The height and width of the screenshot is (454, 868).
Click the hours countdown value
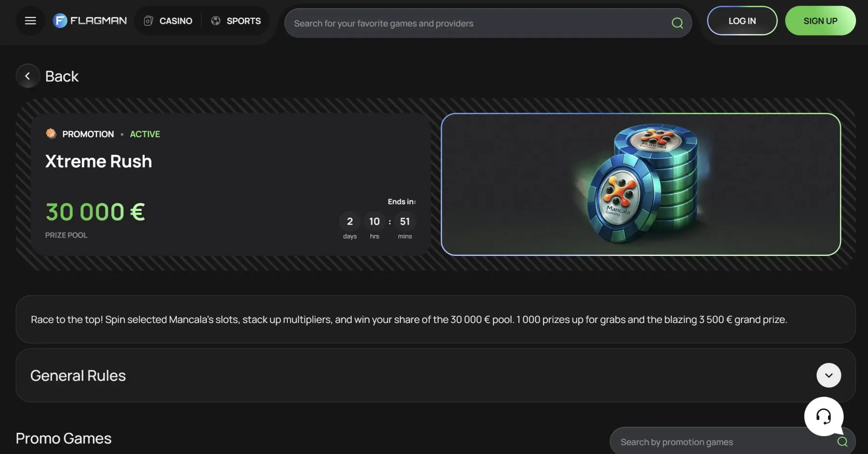(375, 221)
